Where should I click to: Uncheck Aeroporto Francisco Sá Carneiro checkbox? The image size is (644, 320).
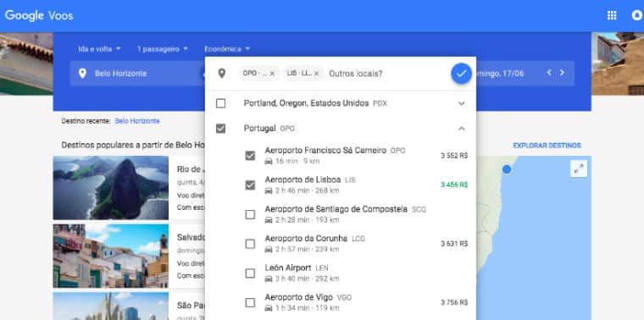[x=250, y=156]
